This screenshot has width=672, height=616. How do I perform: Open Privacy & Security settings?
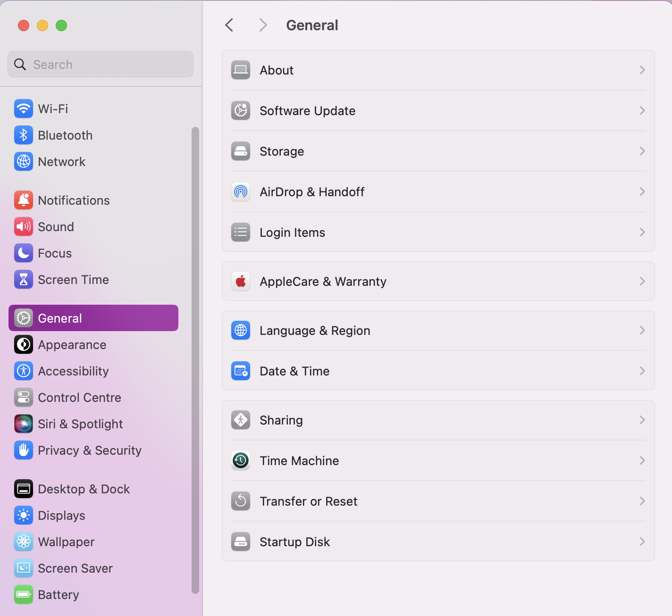coord(90,450)
